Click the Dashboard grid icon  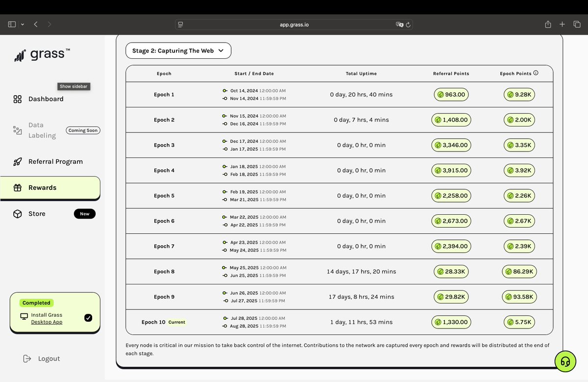[18, 99]
